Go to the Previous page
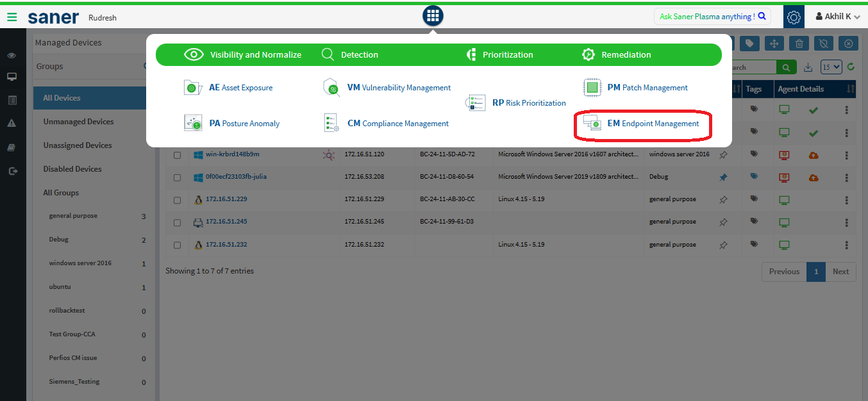 (x=784, y=272)
